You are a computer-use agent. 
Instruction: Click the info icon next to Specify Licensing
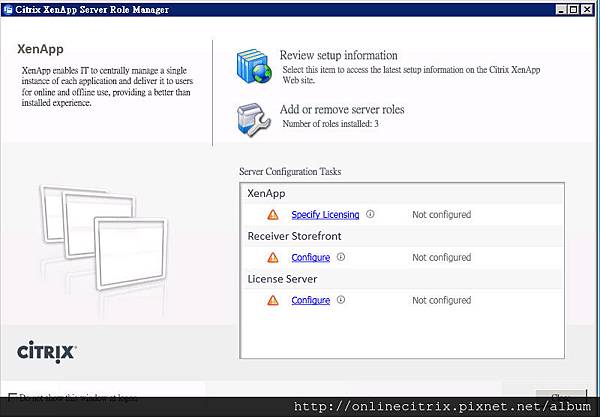click(x=370, y=214)
